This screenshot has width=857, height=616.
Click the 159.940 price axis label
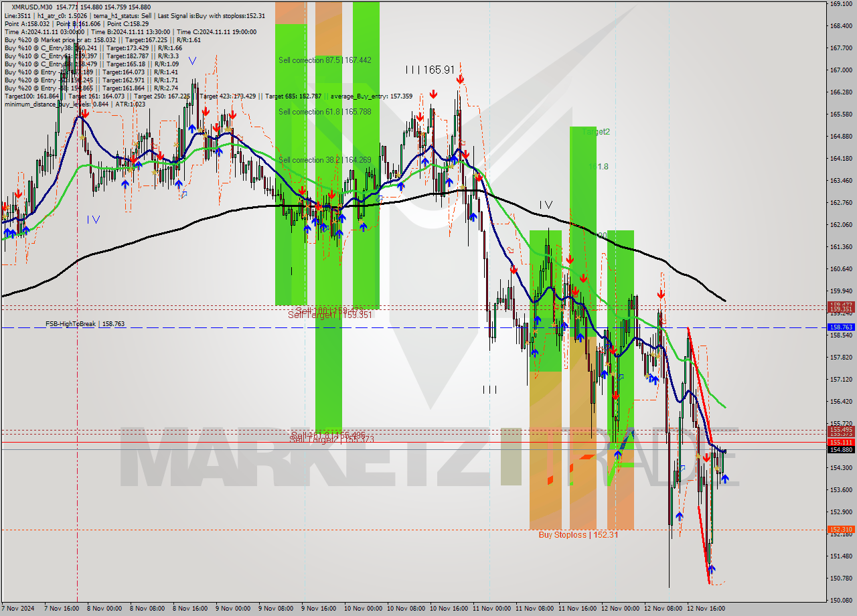pos(841,291)
